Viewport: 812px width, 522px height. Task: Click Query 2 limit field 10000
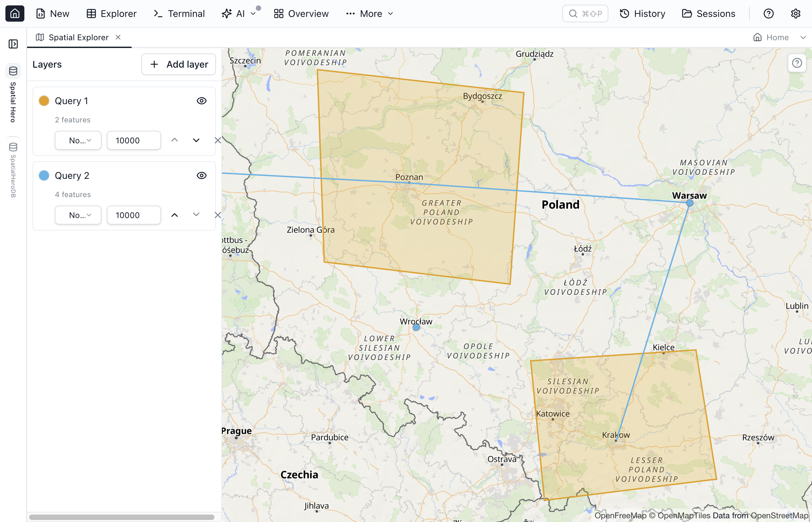click(134, 215)
